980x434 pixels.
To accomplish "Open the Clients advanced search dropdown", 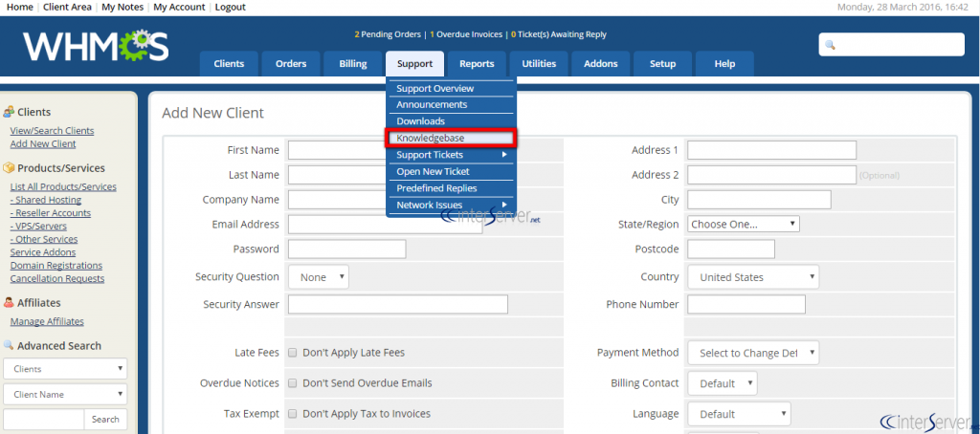I will [x=65, y=369].
